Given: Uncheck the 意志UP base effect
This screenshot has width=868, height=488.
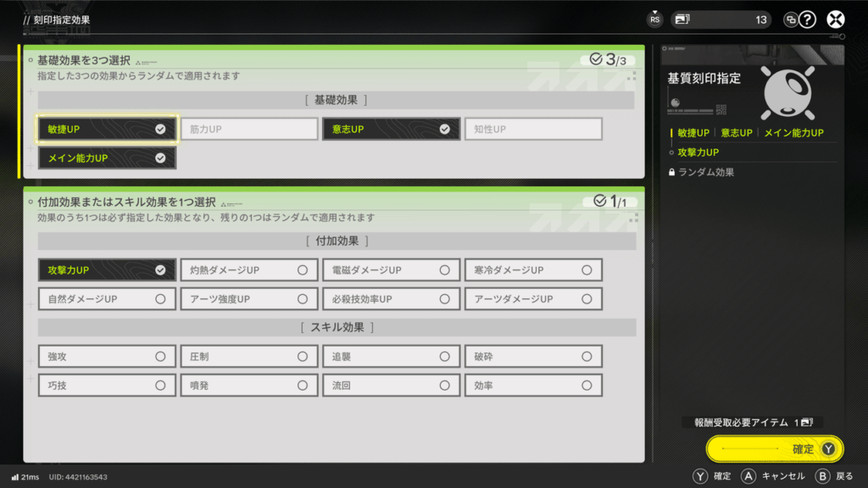Looking at the screenshot, I should tap(391, 129).
